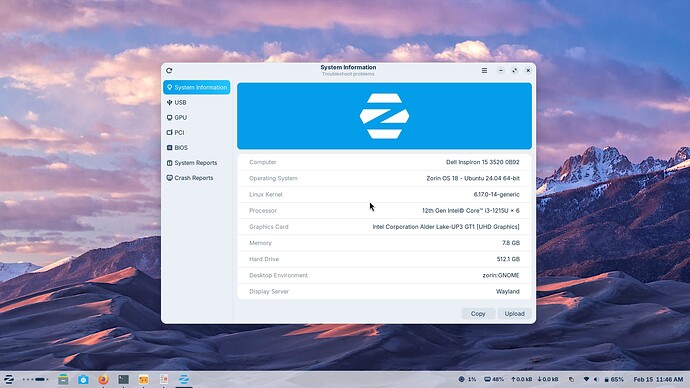
Task: Click the 'Memory' row label
Action: coord(260,243)
